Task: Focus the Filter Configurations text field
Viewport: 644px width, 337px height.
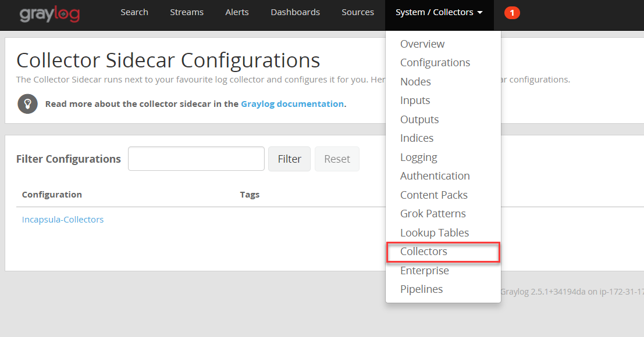Action: 196,159
